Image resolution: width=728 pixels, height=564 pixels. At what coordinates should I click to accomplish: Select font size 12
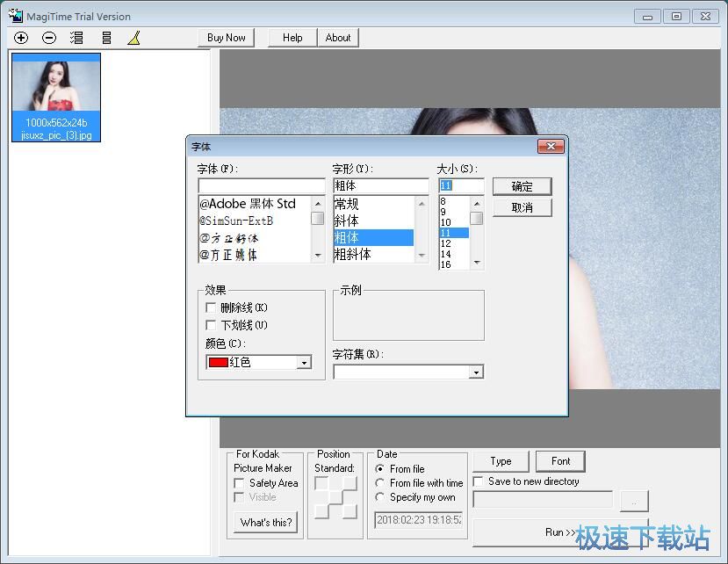click(454, 243)
